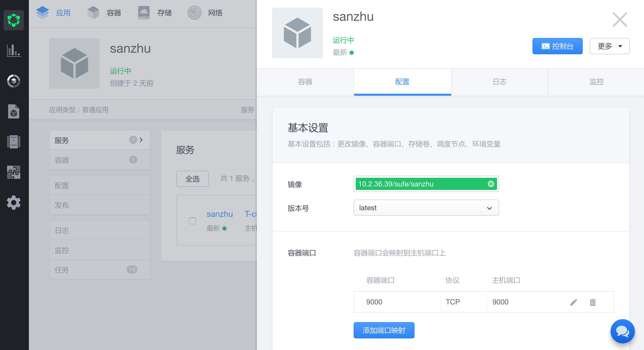Open the sanzhu service link

click(x=220, y=214)
